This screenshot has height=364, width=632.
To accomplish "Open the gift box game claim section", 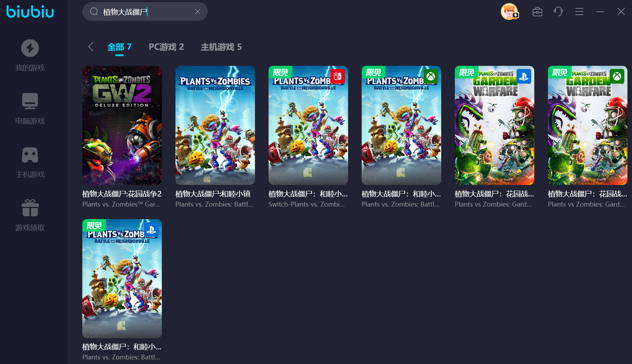I will pos(30,208).
